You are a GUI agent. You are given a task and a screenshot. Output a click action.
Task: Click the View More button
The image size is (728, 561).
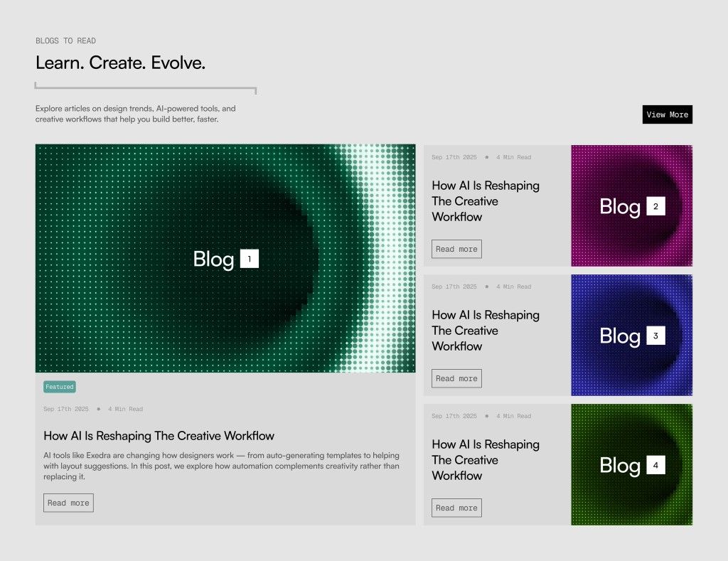point(667,114)
